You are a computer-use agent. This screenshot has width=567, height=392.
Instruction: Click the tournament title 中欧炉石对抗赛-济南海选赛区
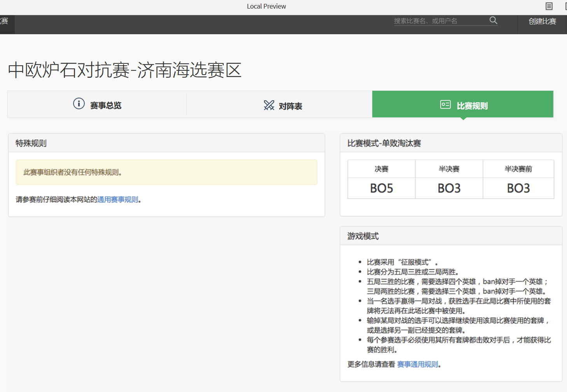(125, 70)
